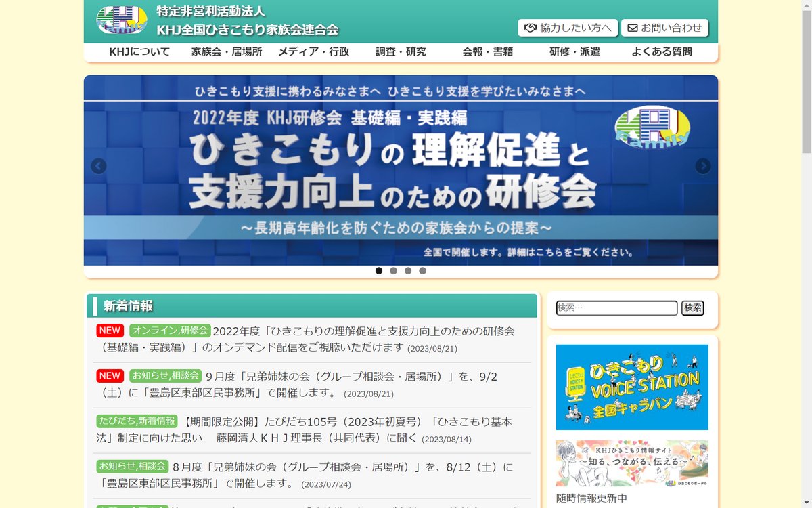Open the 9月度 兄弟姉妹の会 news link

point(298,384)
